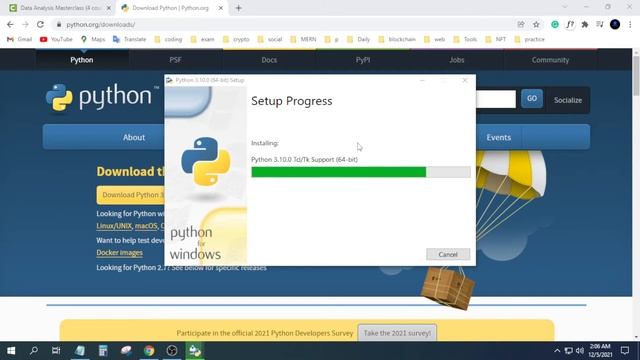
Task: Expand the Daily bookmarks folder
Action: click(358, 39)
